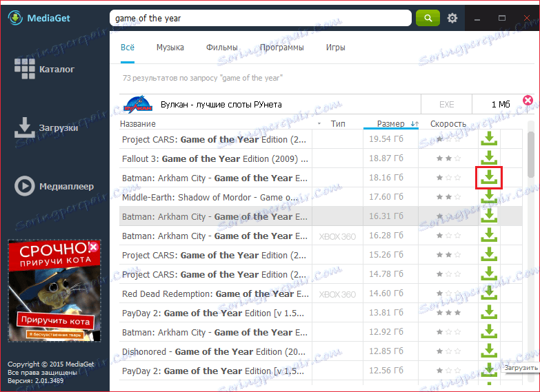Open the settings gear
This screenshot has height=392, width=540.
[452, 18]
